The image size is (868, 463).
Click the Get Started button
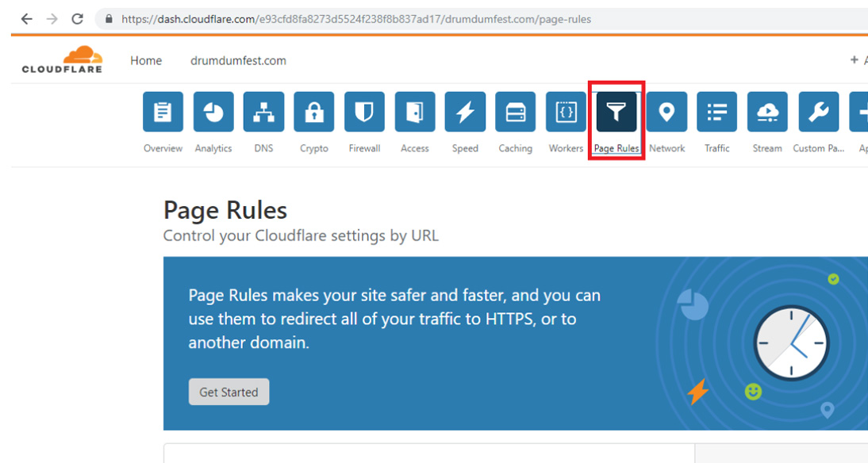[229, 392]
